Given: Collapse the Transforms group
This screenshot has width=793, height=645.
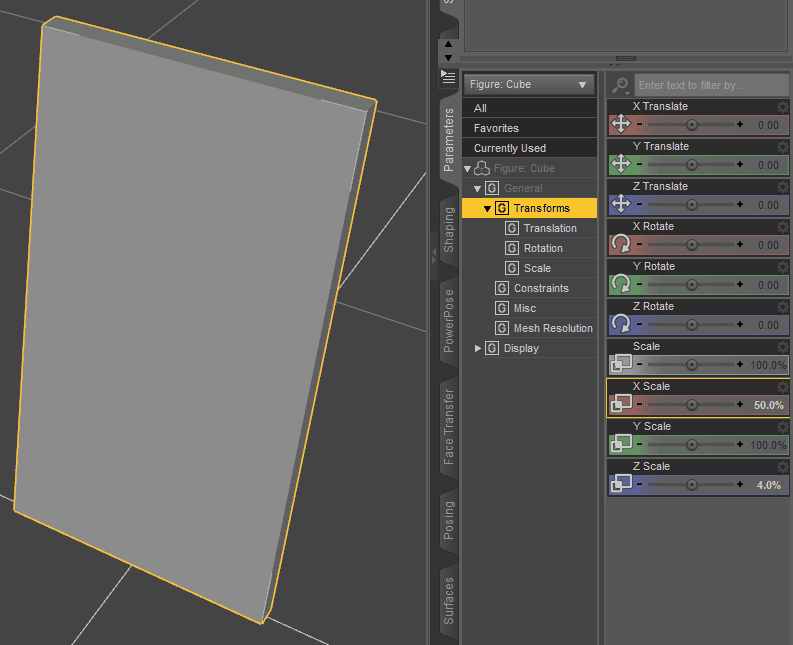Looking at the screenshot, I should pos(487,208).
